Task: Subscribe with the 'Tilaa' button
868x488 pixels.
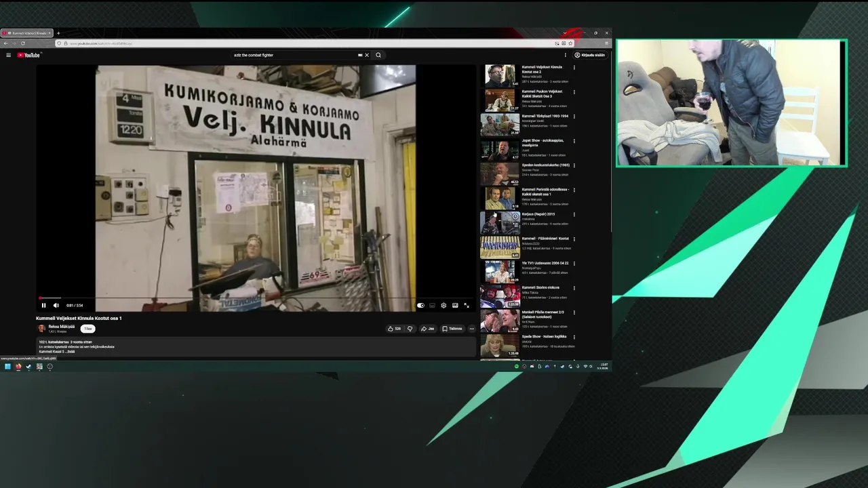Action: [87, 329]
